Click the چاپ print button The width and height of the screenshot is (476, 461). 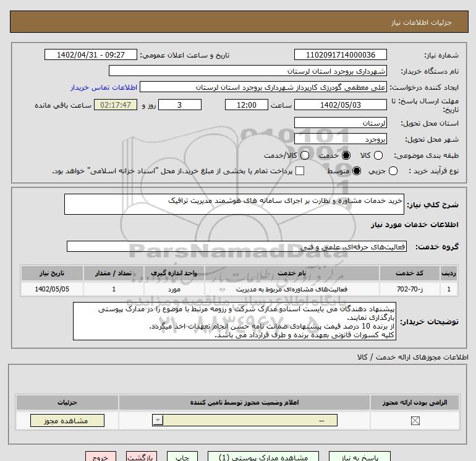point(182,457)
